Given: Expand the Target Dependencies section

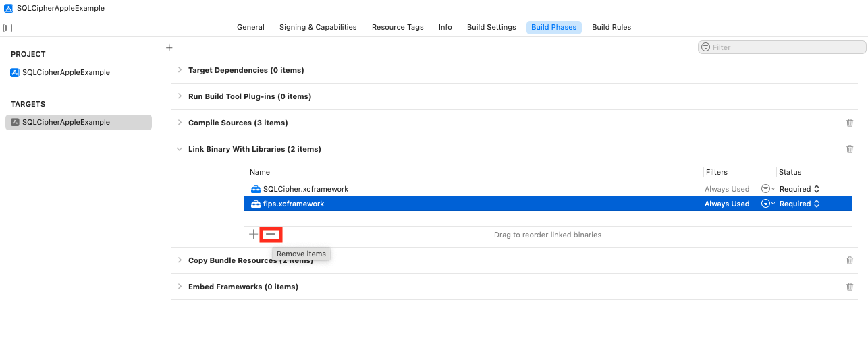Looking at the screenshot, I should (x=180, y=70).
